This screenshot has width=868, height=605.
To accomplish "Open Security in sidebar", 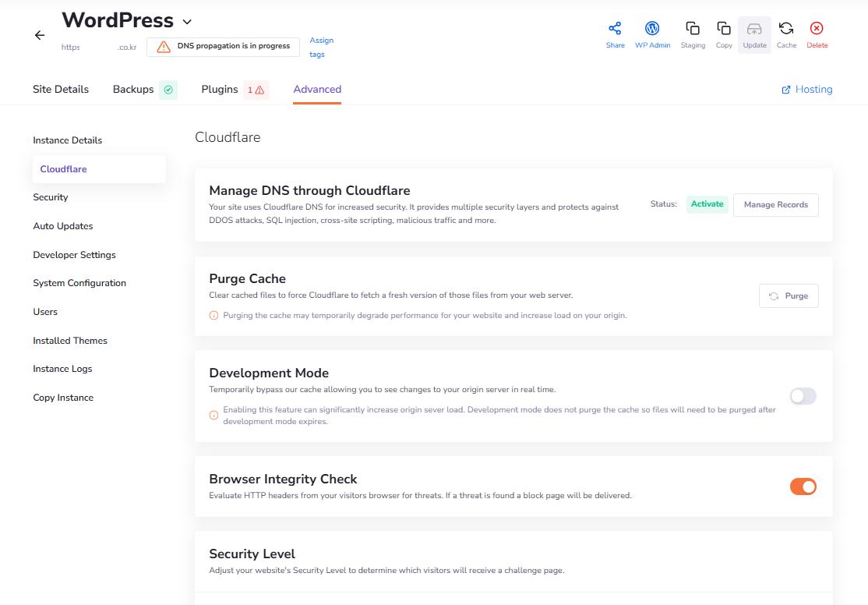I will (51, 197).
